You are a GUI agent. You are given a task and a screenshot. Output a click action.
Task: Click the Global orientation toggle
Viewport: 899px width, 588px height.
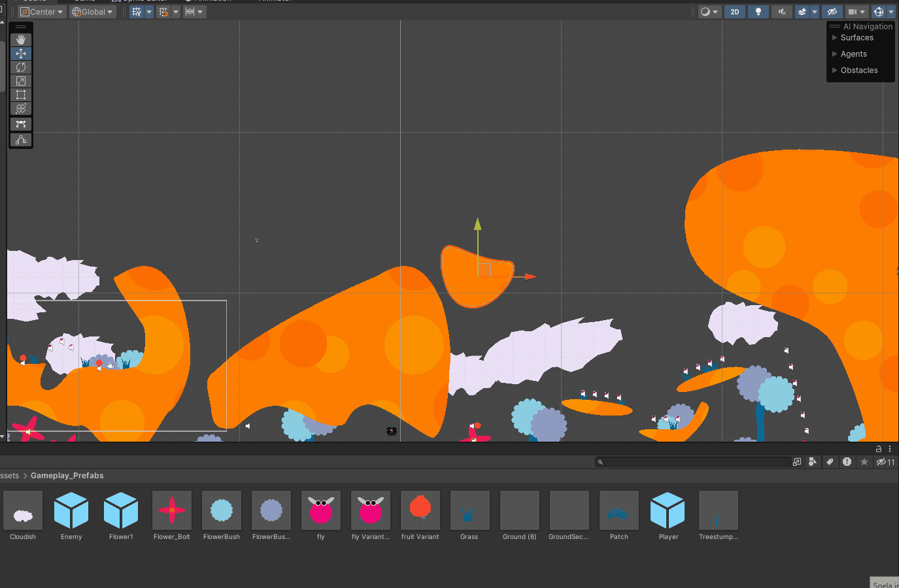click(x=92, y=11)
